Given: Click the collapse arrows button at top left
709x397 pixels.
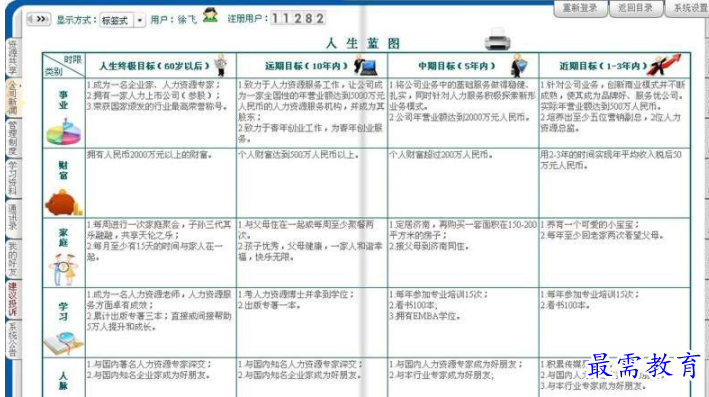Looking at the screenshot, I should (x=38, y=19).
